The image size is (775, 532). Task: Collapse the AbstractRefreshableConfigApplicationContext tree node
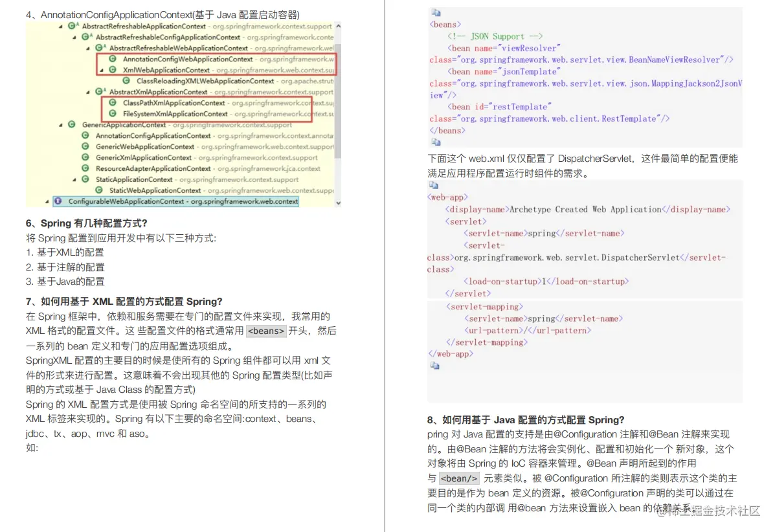tap(74, 37)
